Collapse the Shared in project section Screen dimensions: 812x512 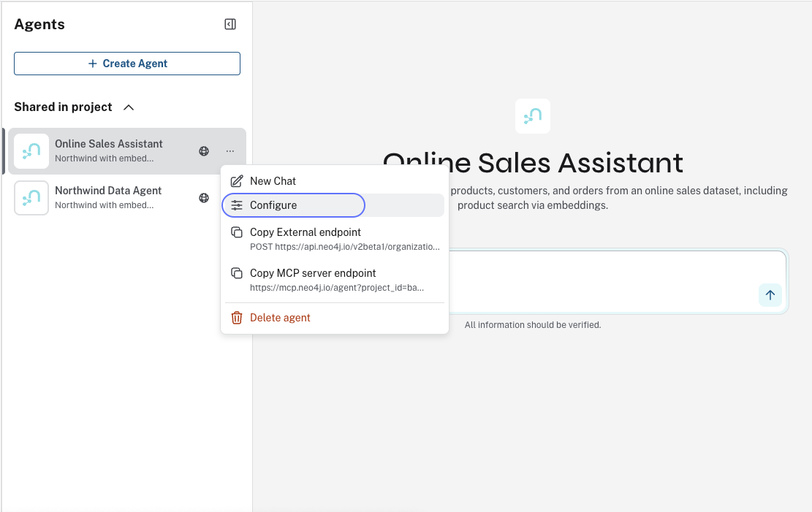pos(129,107)
